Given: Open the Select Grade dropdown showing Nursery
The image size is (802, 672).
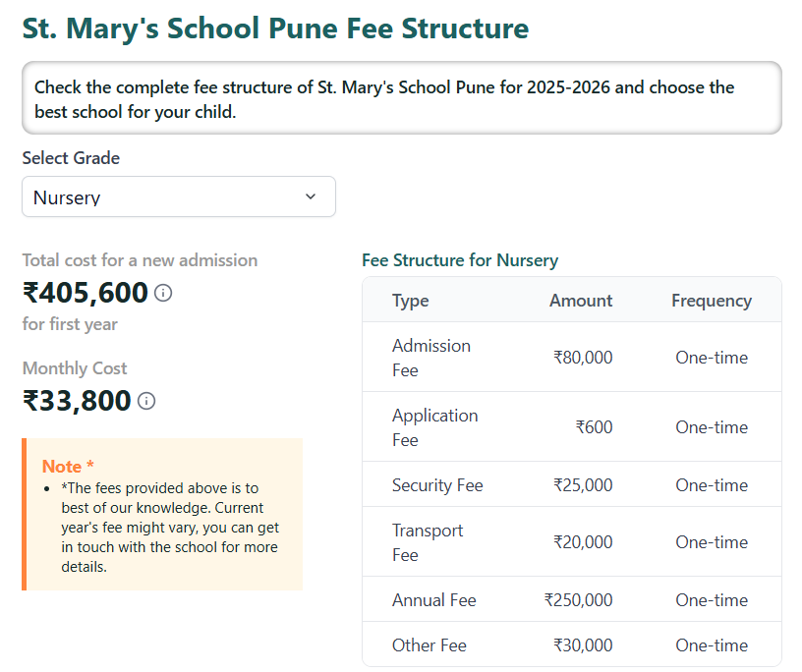Looking at the screenshot, I should (x=179, y=196).
